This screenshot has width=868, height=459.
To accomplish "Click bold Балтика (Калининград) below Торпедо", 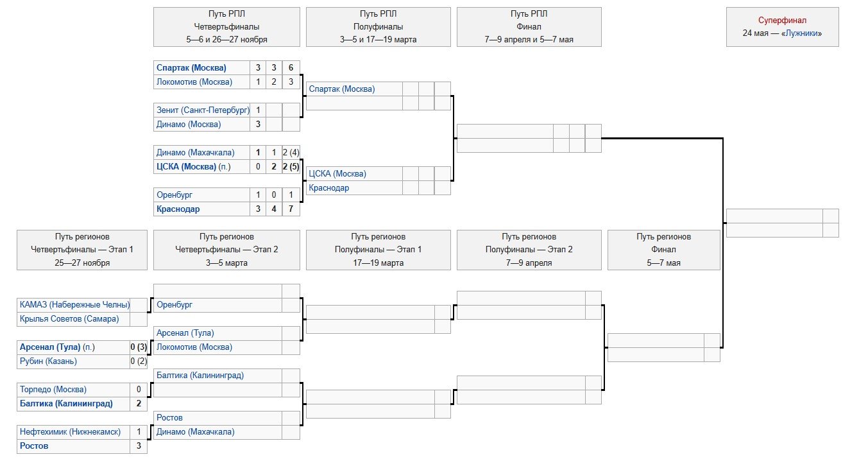I will (66, 404).
